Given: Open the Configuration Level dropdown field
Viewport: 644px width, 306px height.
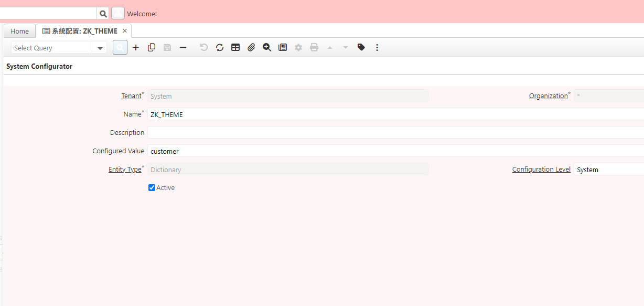Looking at the screenshot, I should click(608, 170).
